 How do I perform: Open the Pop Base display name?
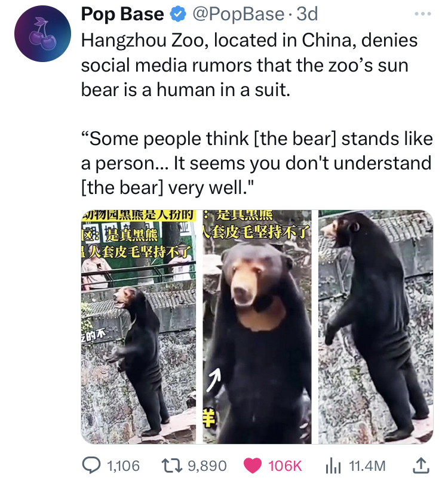(x=122, y=14)
